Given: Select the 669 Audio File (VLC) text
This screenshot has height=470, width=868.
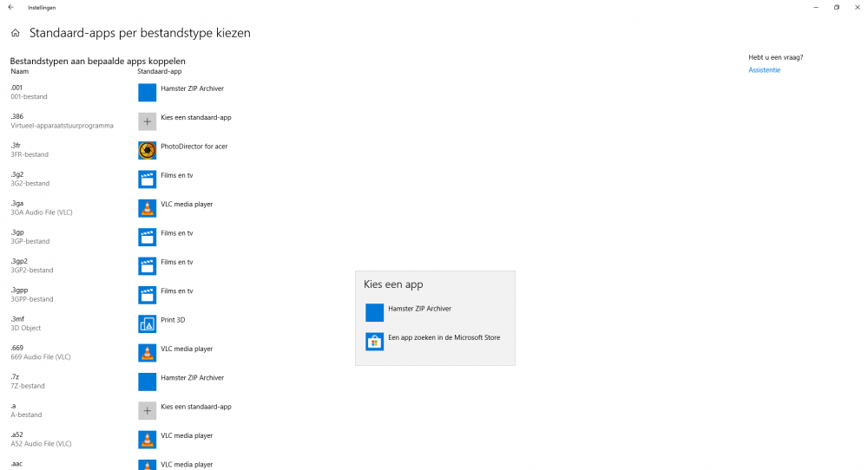Looking at the screenshot, I should [x=41, y=357].
